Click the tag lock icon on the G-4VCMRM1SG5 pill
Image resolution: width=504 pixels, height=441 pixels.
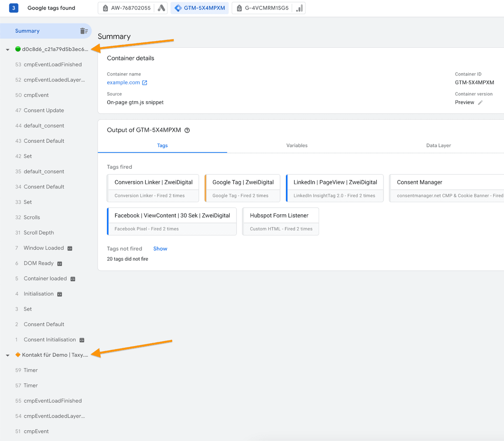(x=239, y=8)
